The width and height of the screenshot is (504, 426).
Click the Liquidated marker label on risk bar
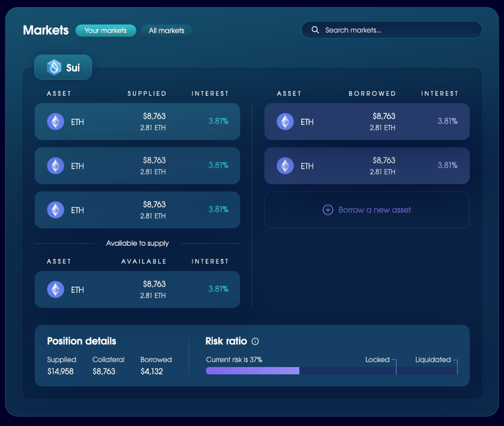tap(433, 360)
